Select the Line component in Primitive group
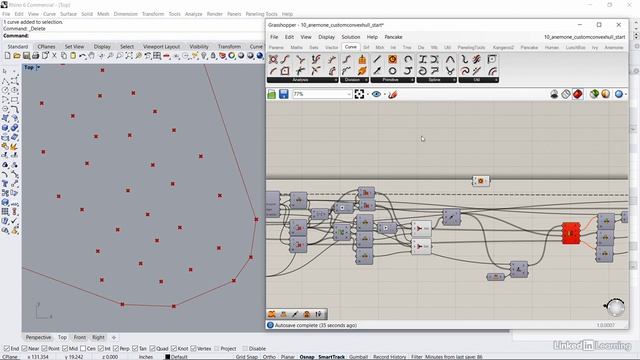This screenshot has width=640, height=360. (377, 60)
